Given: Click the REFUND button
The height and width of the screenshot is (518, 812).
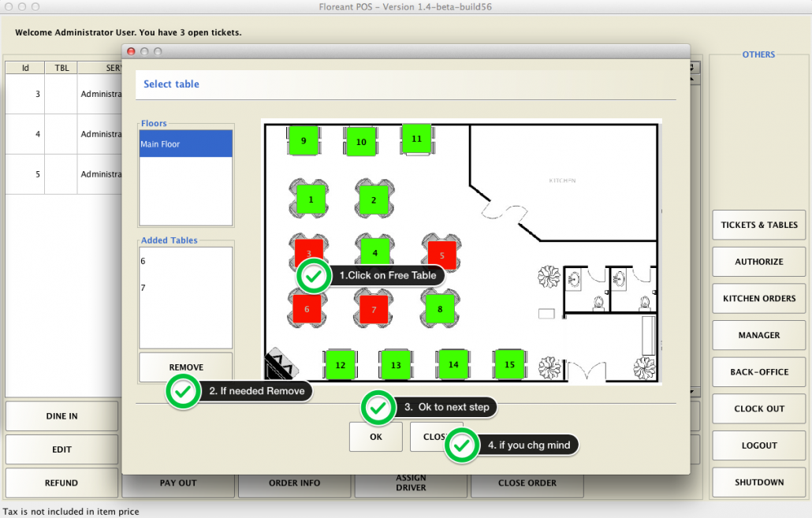Looking at the screenshot, I should click(61, 483).
